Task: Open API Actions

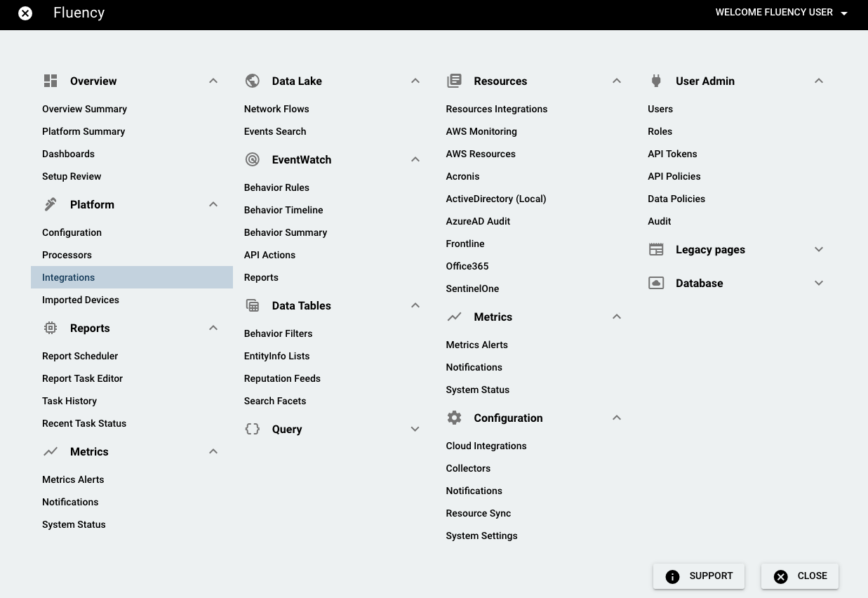Action: pyautogui.click(x=269, y=255)
